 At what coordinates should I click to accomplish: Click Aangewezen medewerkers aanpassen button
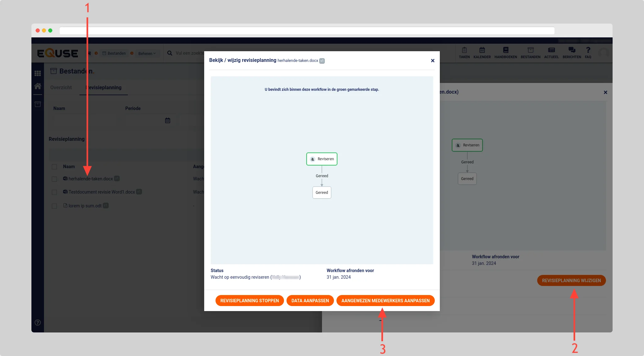385,301
